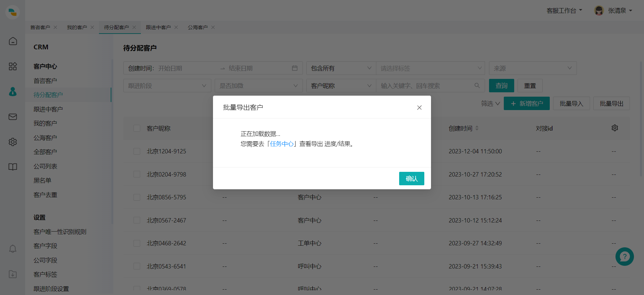Image resolution: width=644 pixels, height=295 pixels.
Task: Open 全部客户 in the side menu
Action: tap(45, 152)
